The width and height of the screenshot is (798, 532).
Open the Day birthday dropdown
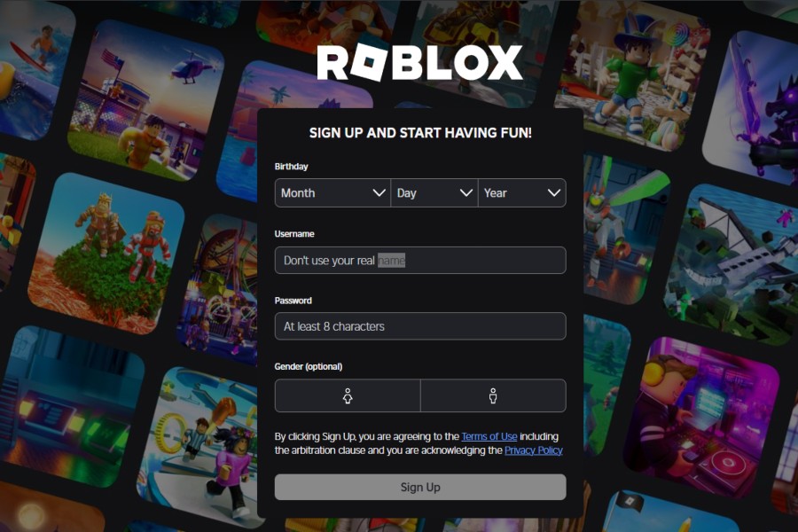click(x=434, y=193)
